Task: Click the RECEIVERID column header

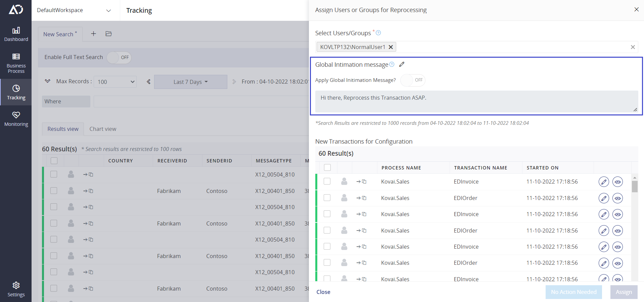Action: tap(172, 161)
